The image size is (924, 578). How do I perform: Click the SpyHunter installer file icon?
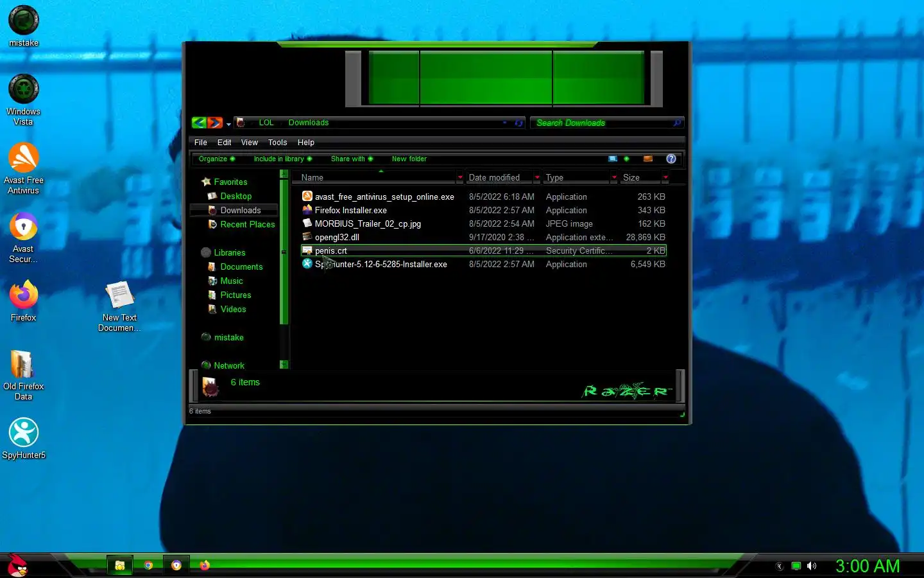click(x=307, y=264)
